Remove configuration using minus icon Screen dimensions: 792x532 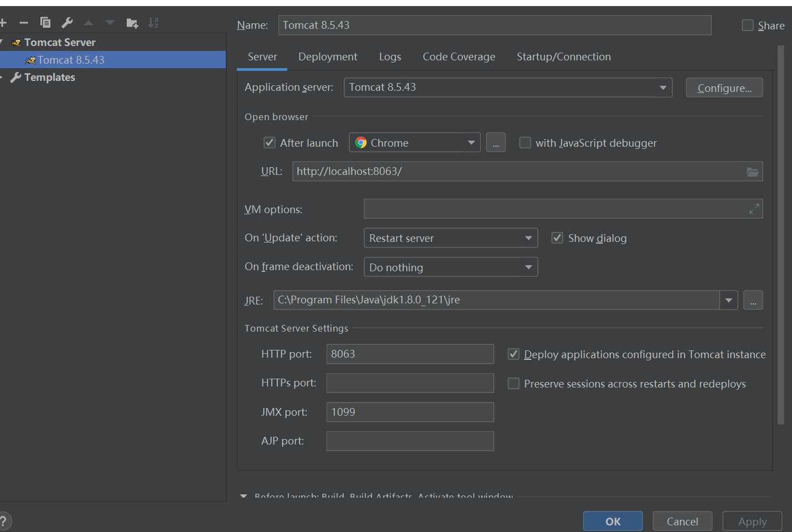[23, 23]
